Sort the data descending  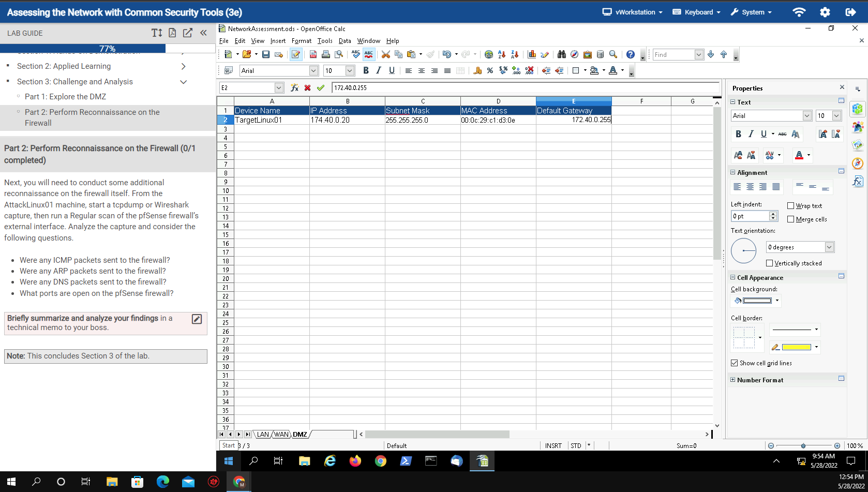click(x=515, y=54)
